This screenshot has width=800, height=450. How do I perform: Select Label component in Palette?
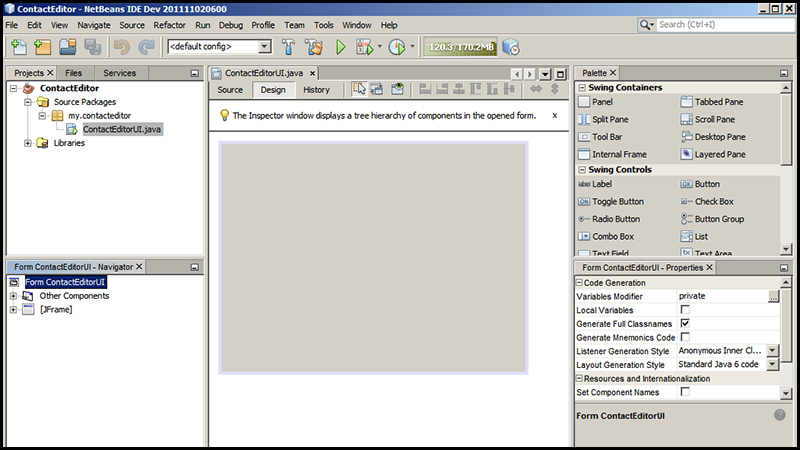(595, 184)
